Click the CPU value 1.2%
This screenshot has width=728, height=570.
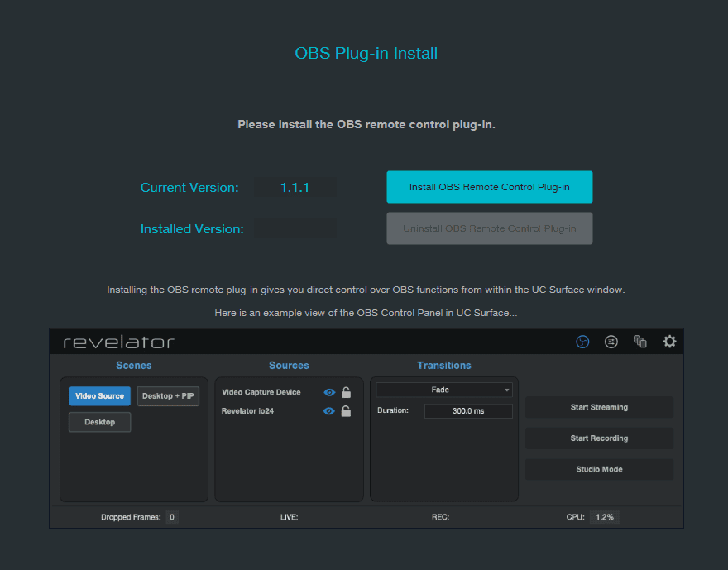605,517
